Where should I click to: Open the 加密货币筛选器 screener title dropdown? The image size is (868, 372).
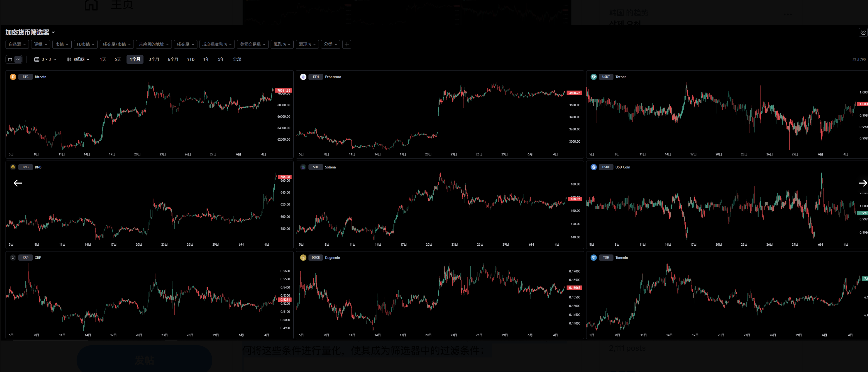(x=30, y=32)
